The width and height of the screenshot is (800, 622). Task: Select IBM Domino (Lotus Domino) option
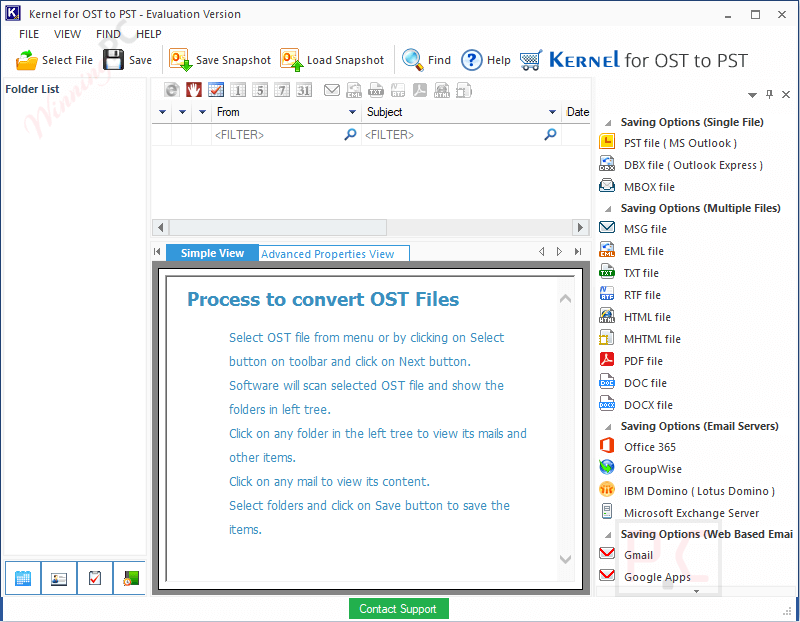tap(687, 491)
